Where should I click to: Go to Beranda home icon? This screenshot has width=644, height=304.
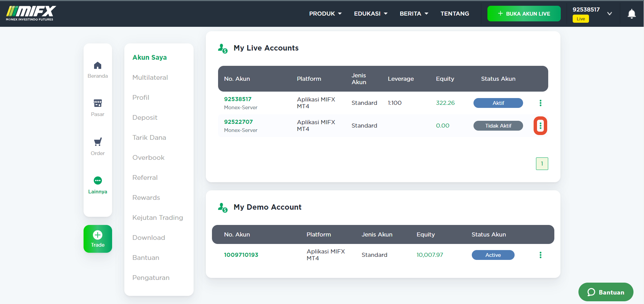[x=98, y=65]
